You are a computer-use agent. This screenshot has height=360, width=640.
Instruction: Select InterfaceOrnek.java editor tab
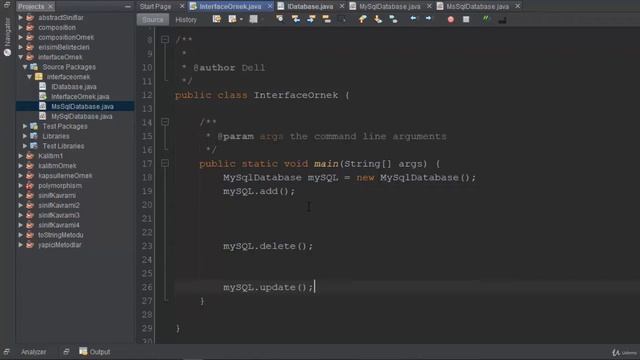point(230,7)
